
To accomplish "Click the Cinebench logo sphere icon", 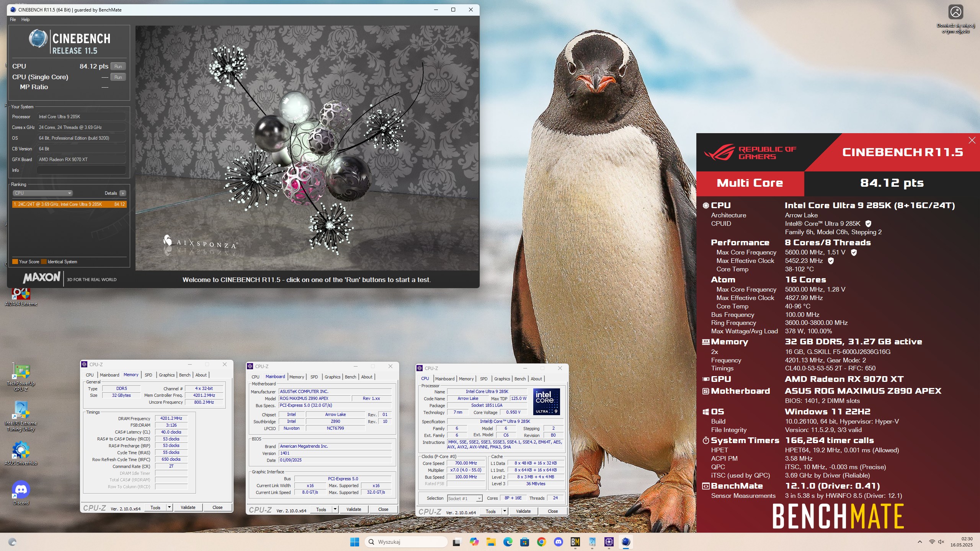I will (x=38, y=39).
